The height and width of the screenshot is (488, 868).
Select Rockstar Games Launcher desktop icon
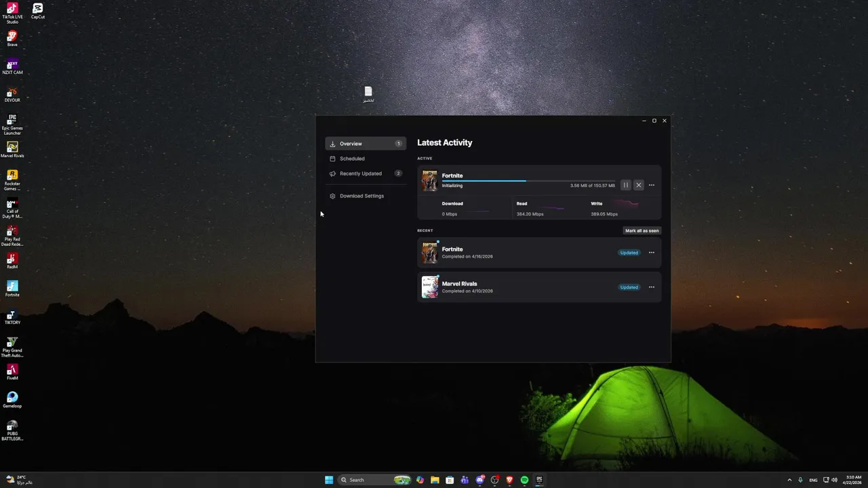click(x=12, y=180)
